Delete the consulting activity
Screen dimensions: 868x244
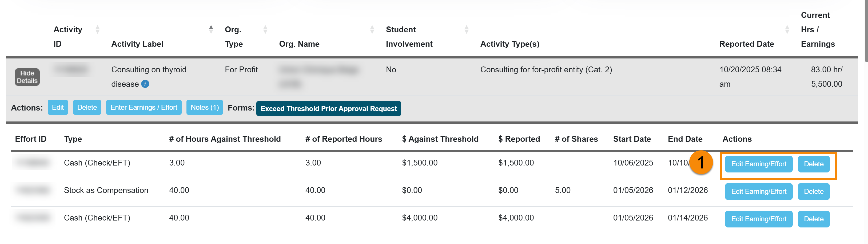click(87, 107)
